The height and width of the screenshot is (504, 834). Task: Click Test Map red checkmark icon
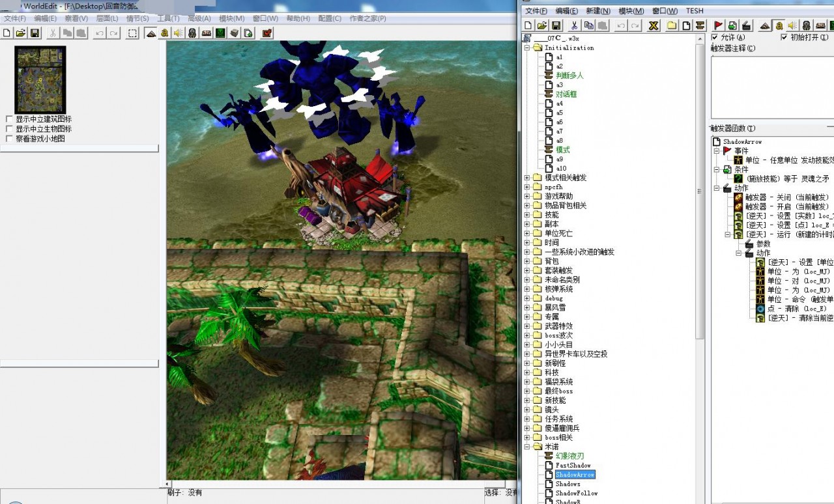(267, 33)
